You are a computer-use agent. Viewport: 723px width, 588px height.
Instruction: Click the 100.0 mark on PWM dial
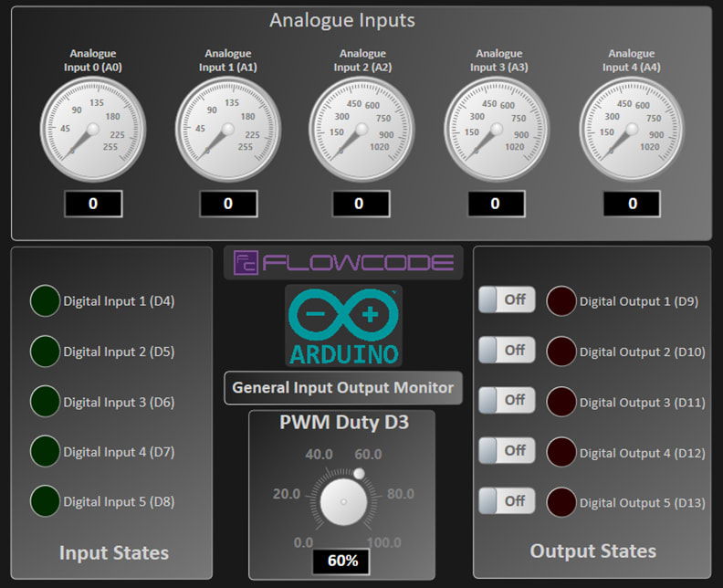point(384,542)
